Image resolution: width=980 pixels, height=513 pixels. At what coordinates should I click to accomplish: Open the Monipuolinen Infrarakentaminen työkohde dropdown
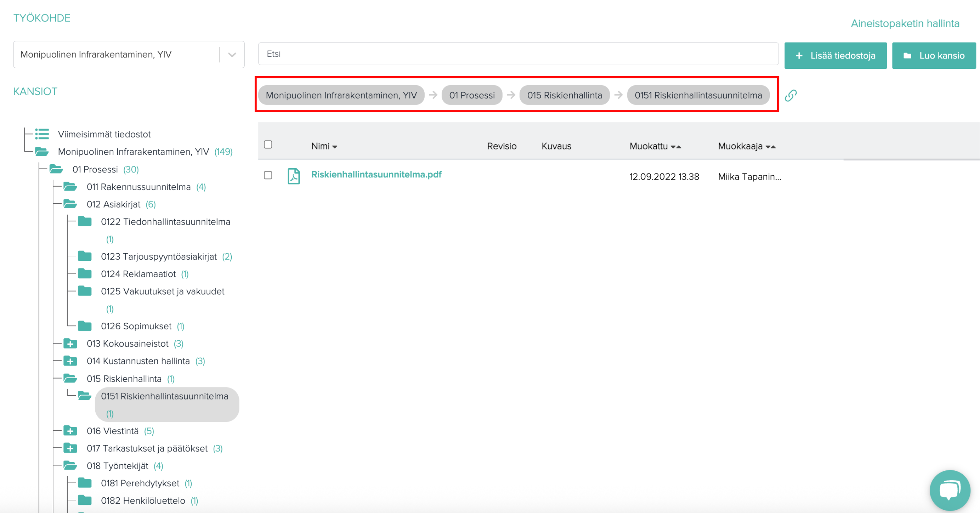click(129, 55)
